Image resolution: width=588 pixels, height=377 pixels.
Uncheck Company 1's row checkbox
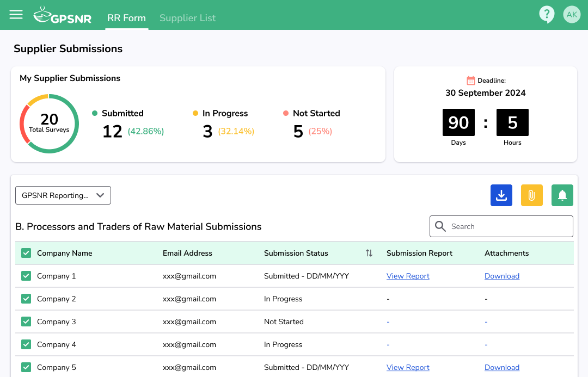click(26, 276)
